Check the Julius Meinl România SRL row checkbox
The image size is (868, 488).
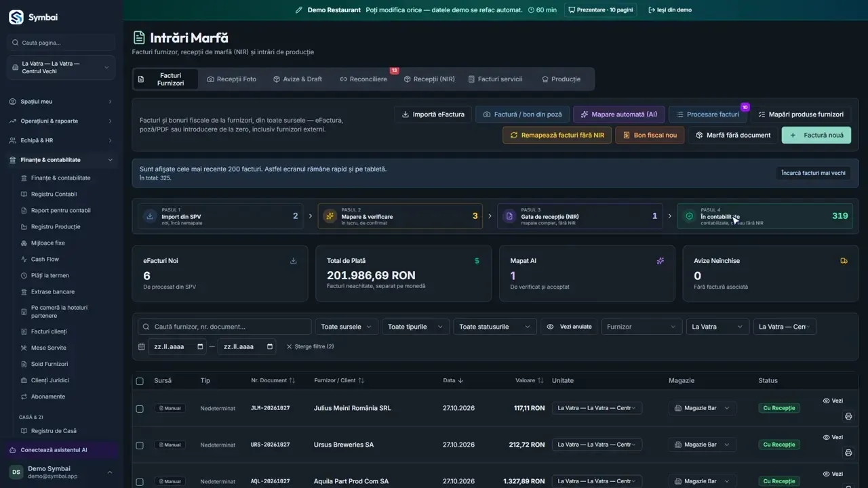pyautogui.click(x=140, y=409)
